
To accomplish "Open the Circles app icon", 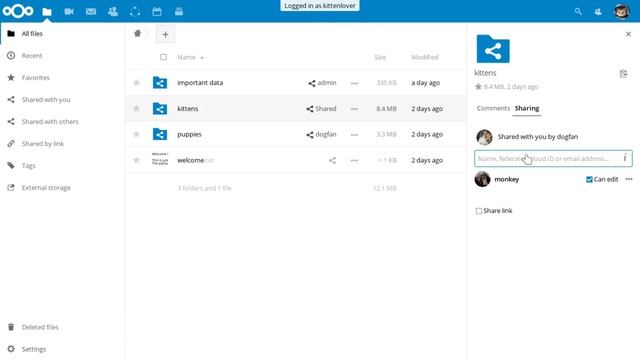I will point(135,11).
